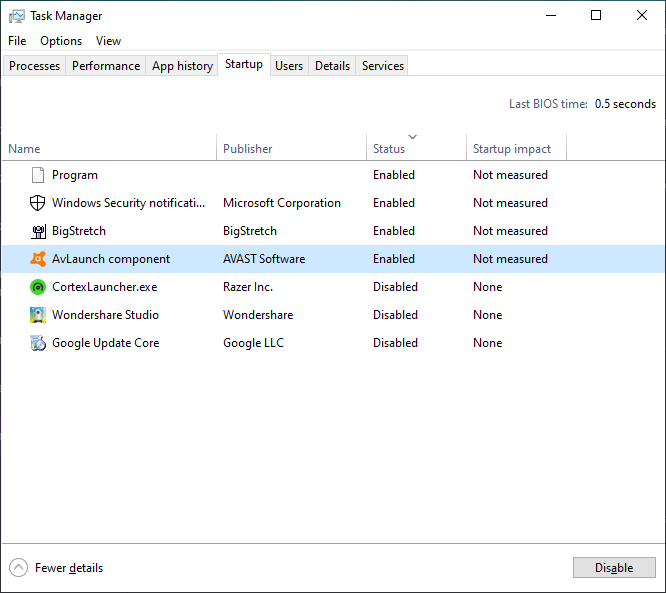Sort by the Name column header

pyautogui.click(x=109, y=149)
